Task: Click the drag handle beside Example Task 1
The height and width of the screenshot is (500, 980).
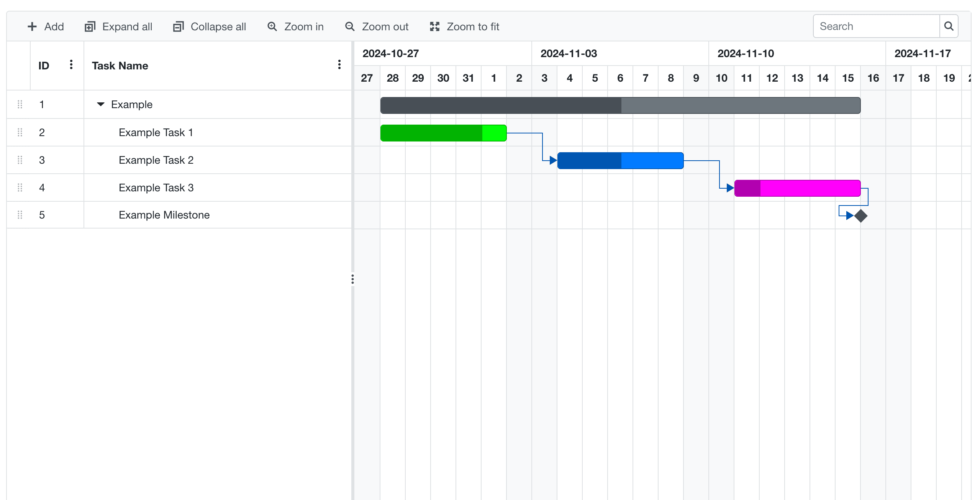Action: pos(20,132)
